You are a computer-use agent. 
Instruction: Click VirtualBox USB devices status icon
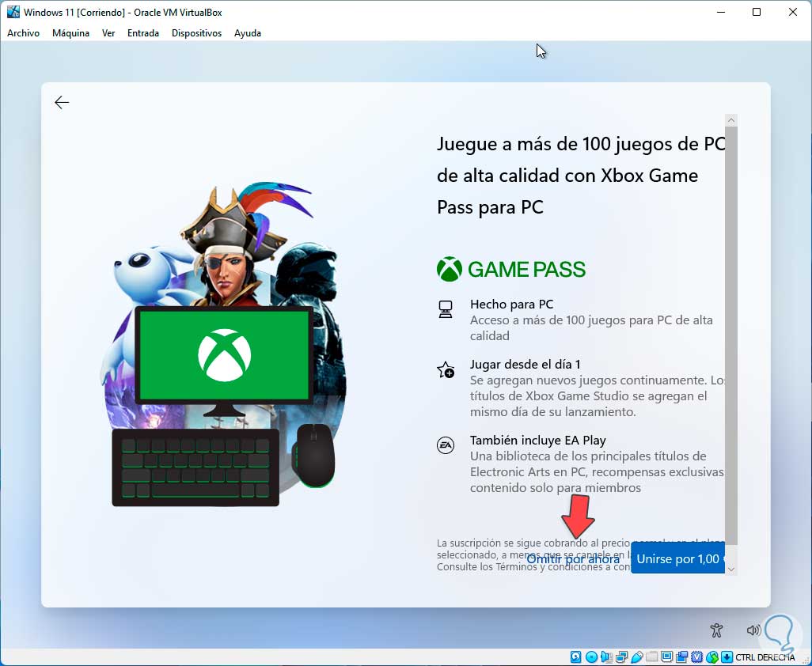tap(637, 657)
